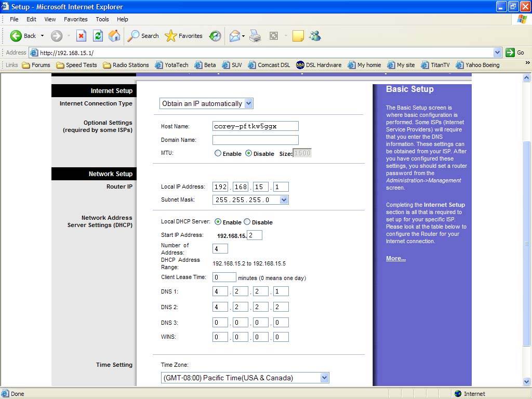This screenshot has width=532, height=399.
Task: Open the Mail button dropdown arrow
Action: 243,36
